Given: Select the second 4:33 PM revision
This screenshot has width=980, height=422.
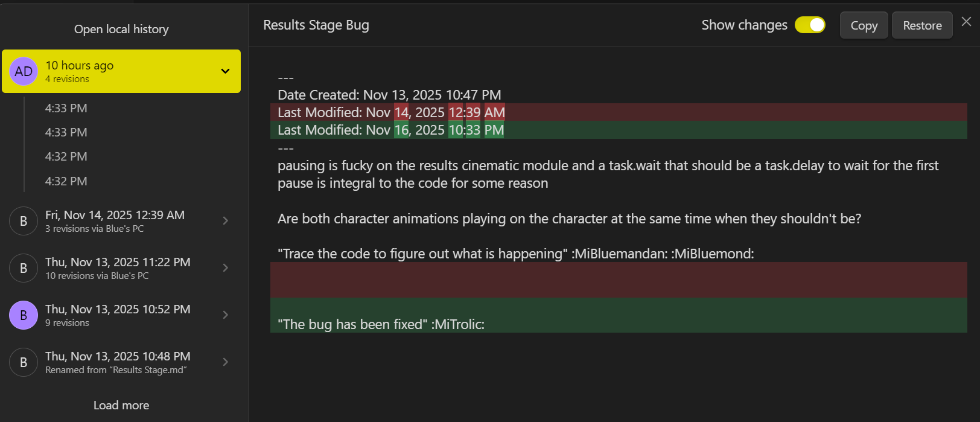Looking at the screenshot, I should 66,132.
